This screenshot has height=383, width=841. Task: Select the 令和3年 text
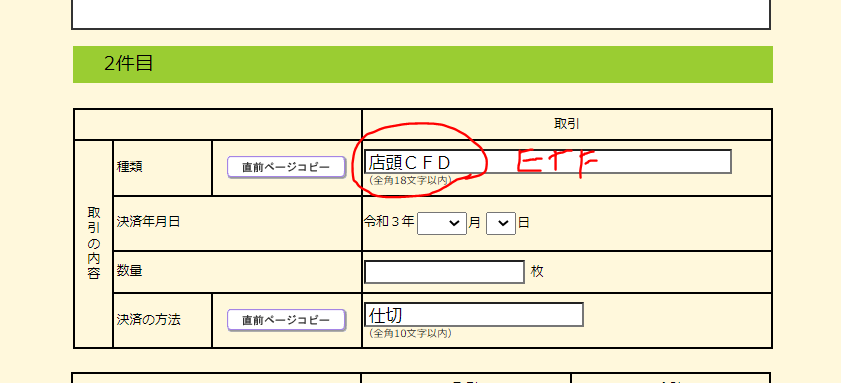click(x=389, y=222)
